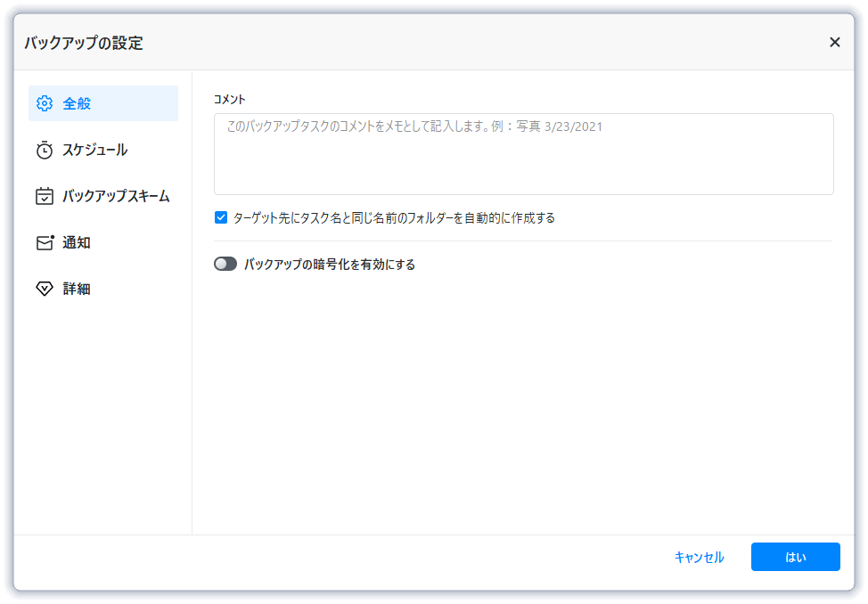This screenshot has width=868, height=604.
Task: Switch to the スケジュール tab
Action: 94,150
